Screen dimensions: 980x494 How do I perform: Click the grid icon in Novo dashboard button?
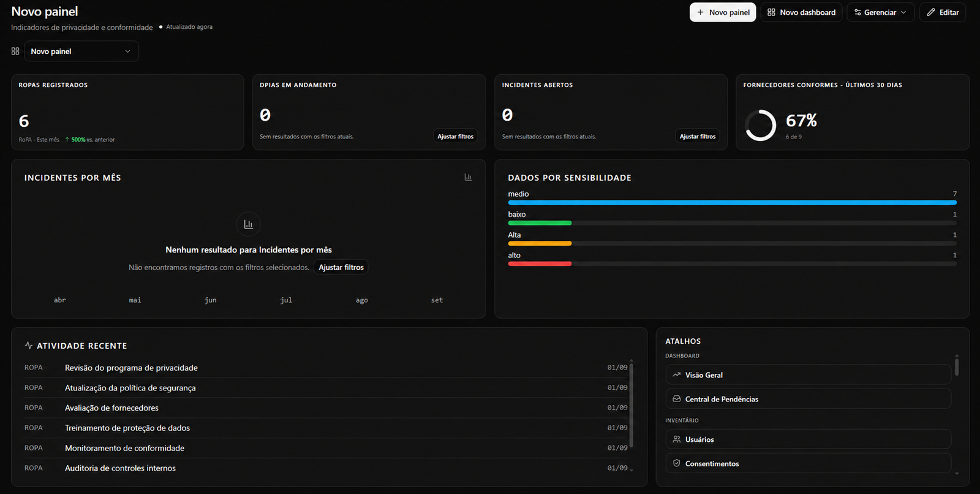click(x=771, y=12)
